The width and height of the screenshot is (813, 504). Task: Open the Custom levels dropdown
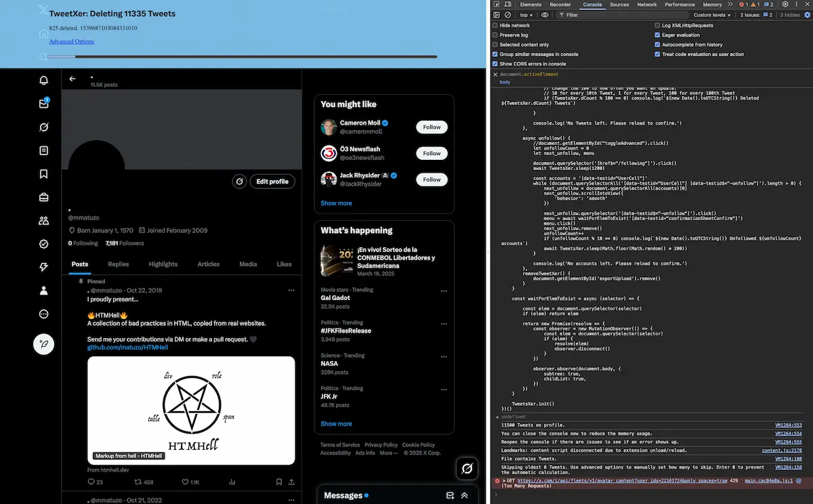(x=713, y=15)
